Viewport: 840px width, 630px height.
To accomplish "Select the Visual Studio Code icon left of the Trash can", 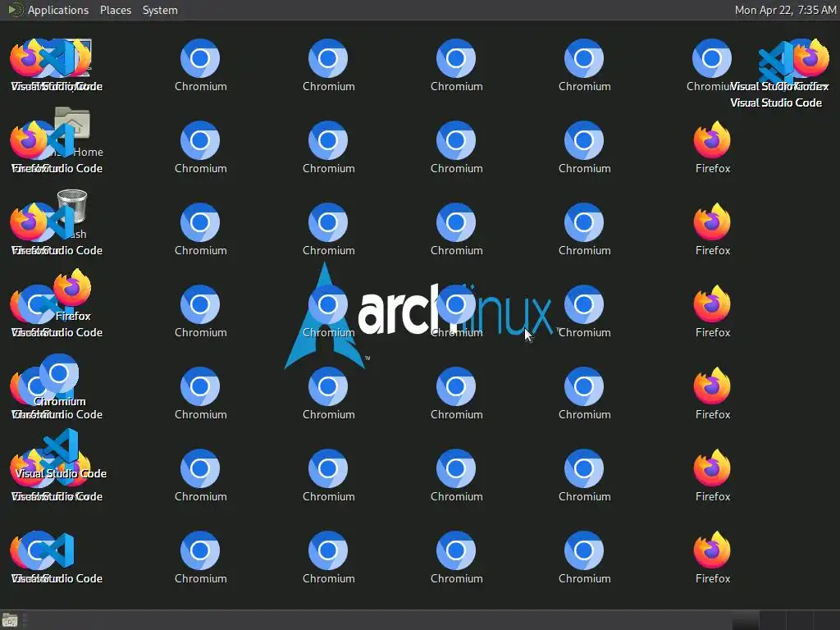I will coord(60,222).
